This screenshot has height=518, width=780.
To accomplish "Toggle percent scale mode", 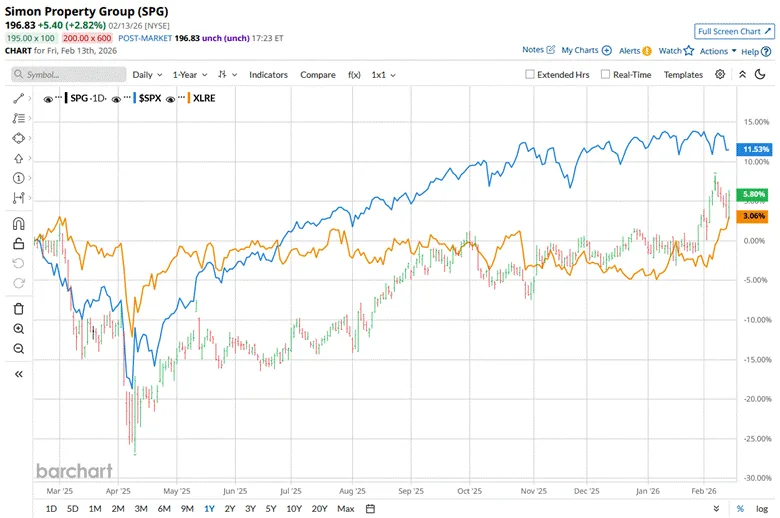I will [740, 509].
